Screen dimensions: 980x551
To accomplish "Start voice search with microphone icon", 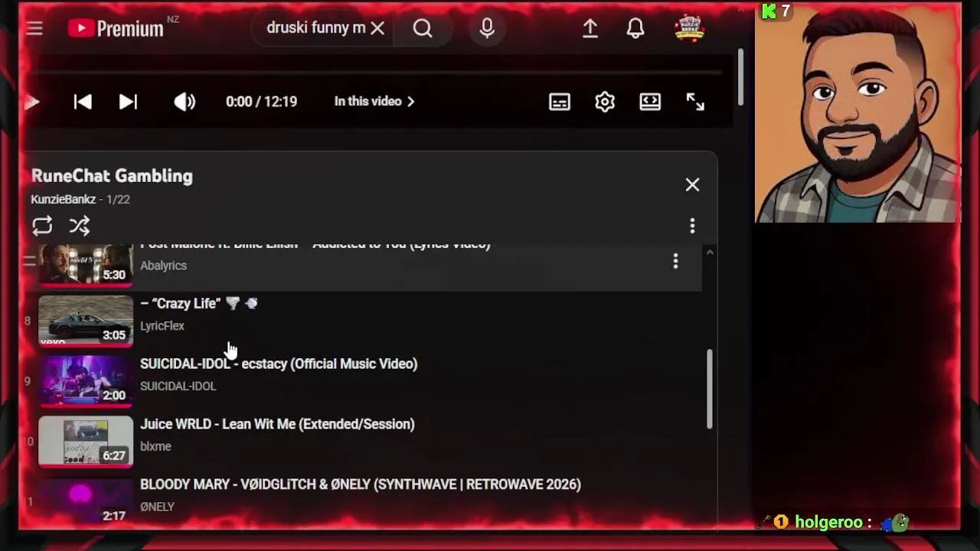I will (487, 28).
